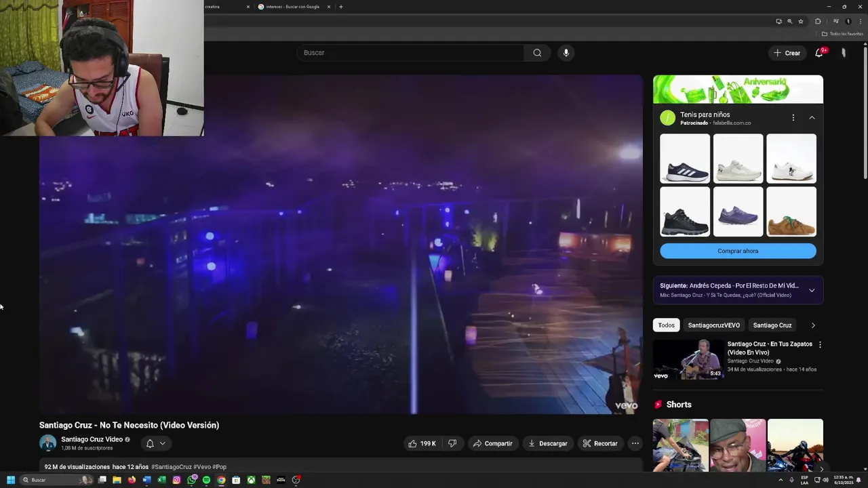Open the Santiago Cruz Video channel avatar

(47, 443)
